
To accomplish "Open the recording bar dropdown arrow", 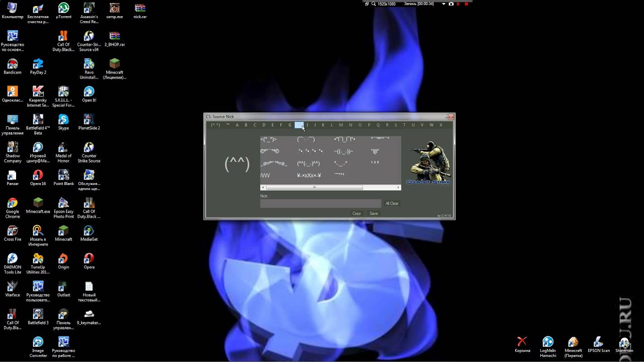I will pyautogui.click(x=444, y=4).
